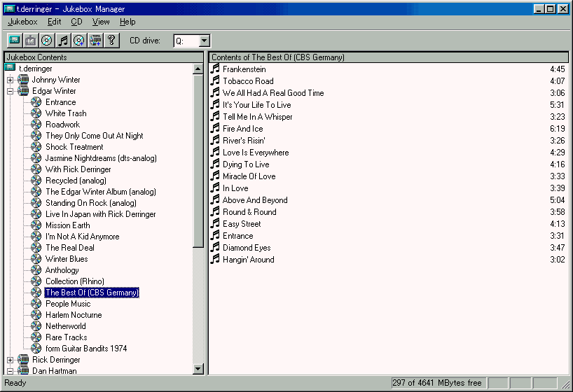
Task: Click the t.derringer root jukebox icon
Action: [10, 69]
